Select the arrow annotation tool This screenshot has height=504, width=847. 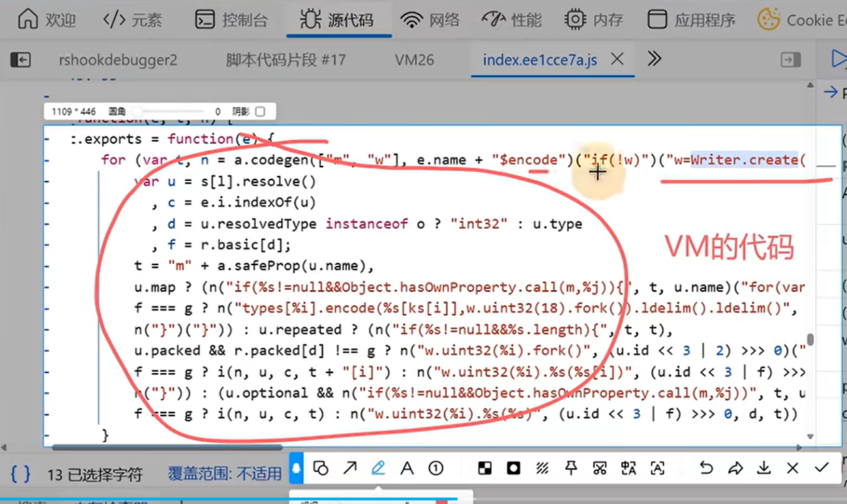pos(350,468)
